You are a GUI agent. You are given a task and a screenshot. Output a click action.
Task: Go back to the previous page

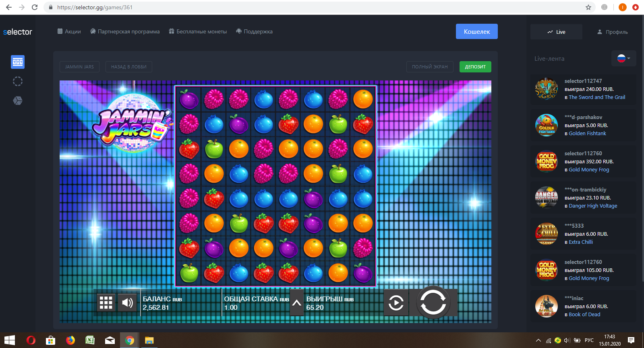(9, 7)
